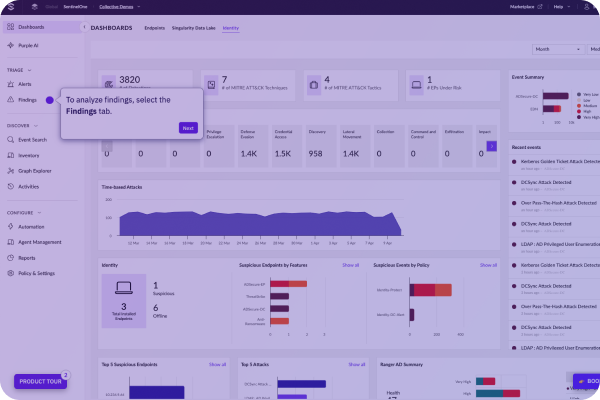Click the ADSecure-DC bar in Event Summary
The height and width of the screenshot is (400, 600).
click(555, 96)
